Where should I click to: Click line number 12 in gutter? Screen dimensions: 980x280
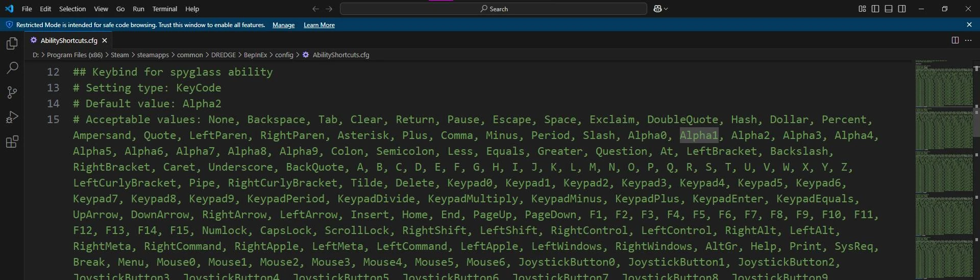pos(53,72)
